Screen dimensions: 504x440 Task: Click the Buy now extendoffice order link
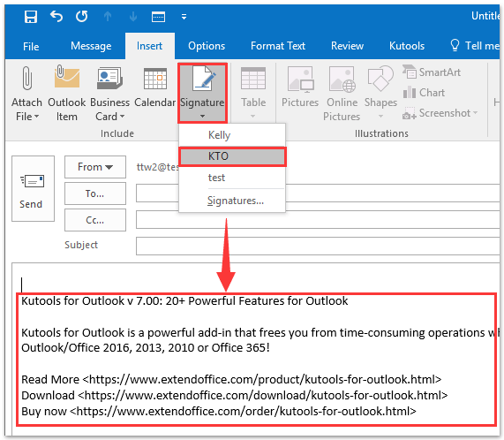click(243, 411)
